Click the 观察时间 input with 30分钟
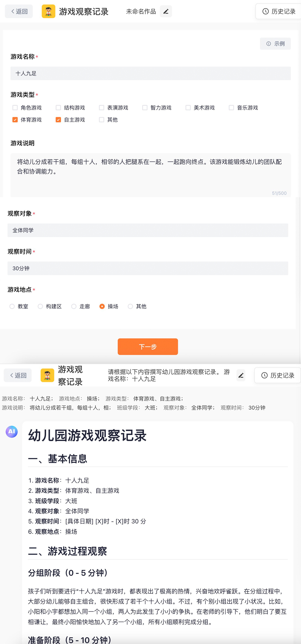 [x=148, y=268]
